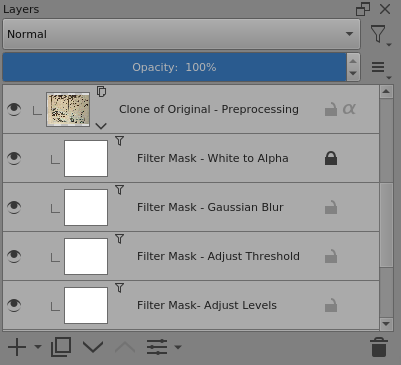Image resolution: width=401 pixels, height=365 pixels.
Task: Click the Adjust Levels filter funnel icon
Action: [x=119, y=288]
